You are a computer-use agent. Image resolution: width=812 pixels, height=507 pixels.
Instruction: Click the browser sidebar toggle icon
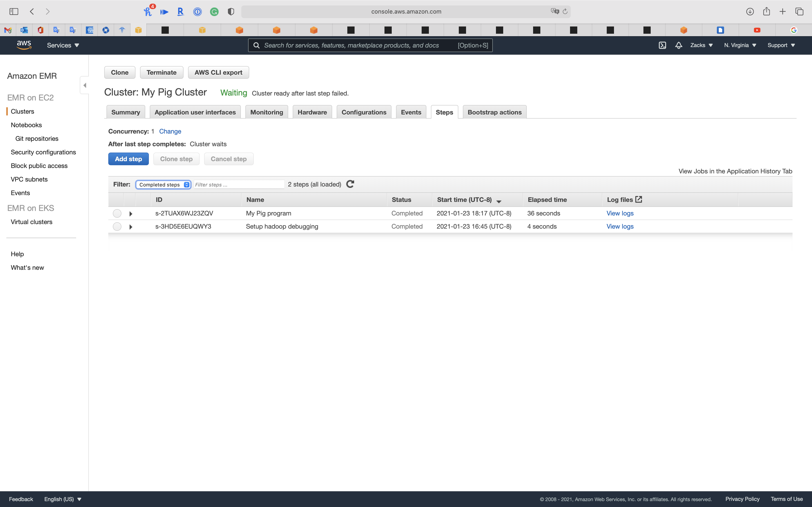pos(14,11)
